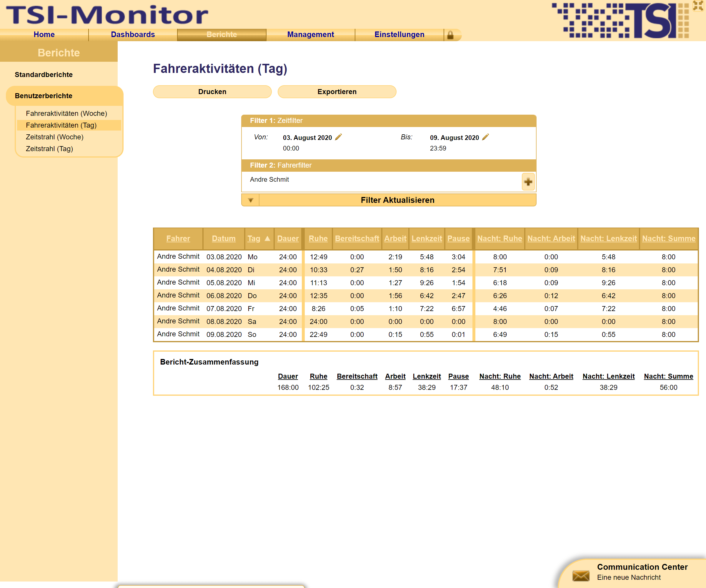Viewport: 706px width, 588px height.
Task: Click the Filter 2: Fahrerfilter header
Action: (389, 165)
